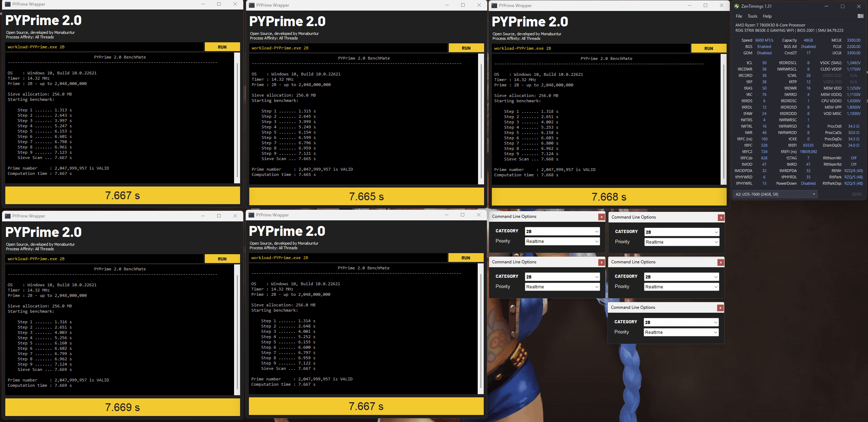Open the ZenTimings Tools menu
The width and height of the screenshot is (868, 422).
752,16
